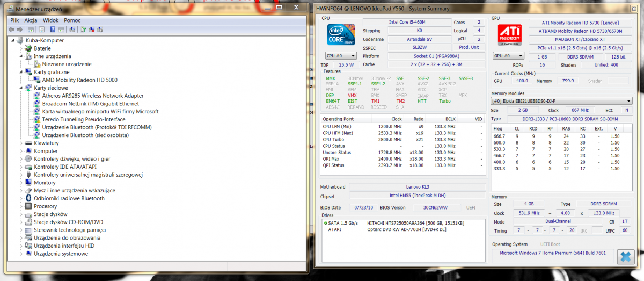Open the Plik menu
Viewport: 644px width, 281px height.
pos(14,20)
